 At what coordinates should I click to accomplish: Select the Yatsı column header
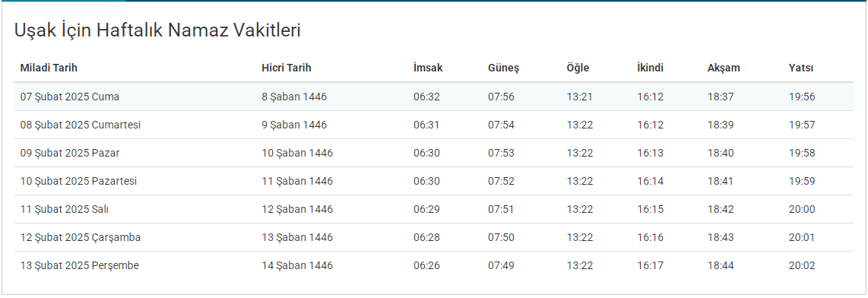tap(801, 68)
